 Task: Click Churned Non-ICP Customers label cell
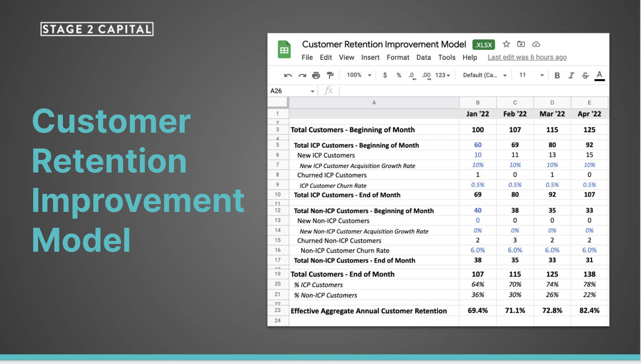pos(374,241)
